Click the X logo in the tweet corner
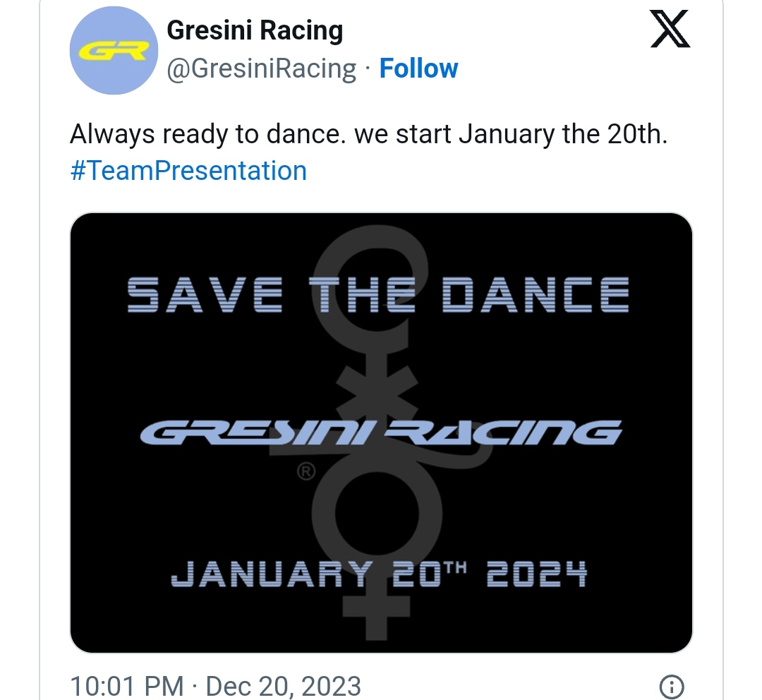 (670, 29)
